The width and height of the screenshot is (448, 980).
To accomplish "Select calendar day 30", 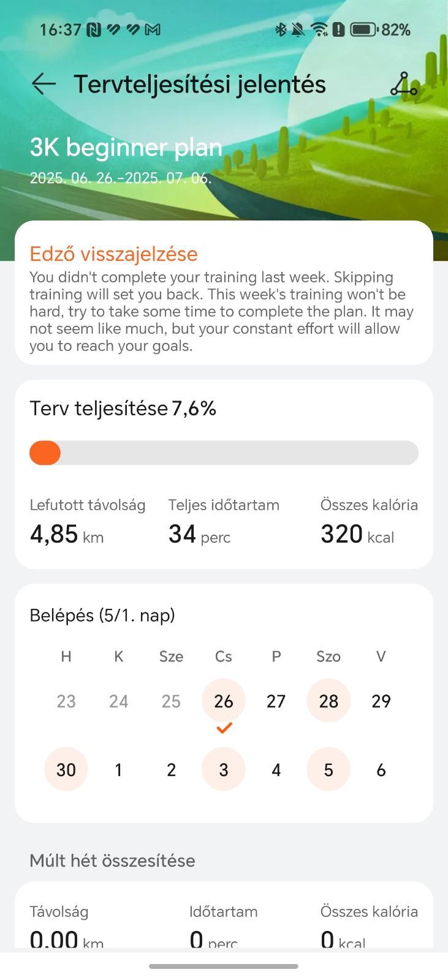I will click(66, 769).
